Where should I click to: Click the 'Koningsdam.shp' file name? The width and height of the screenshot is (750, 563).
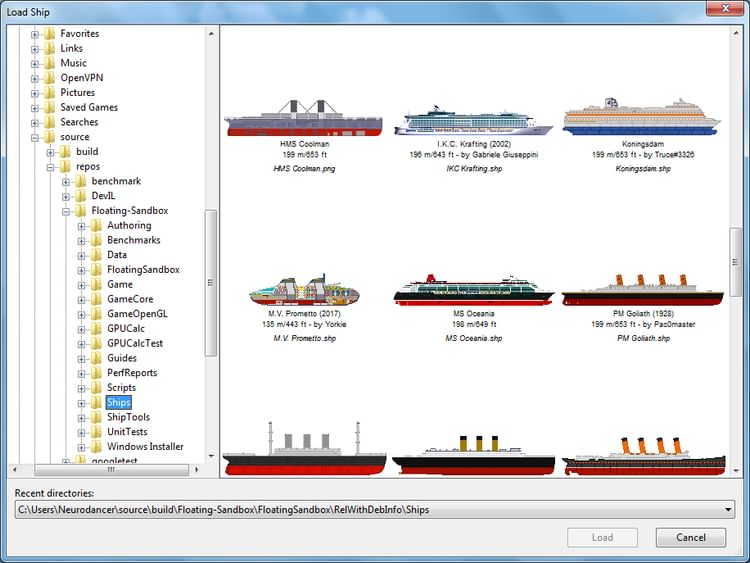click(x=643, y=169)
